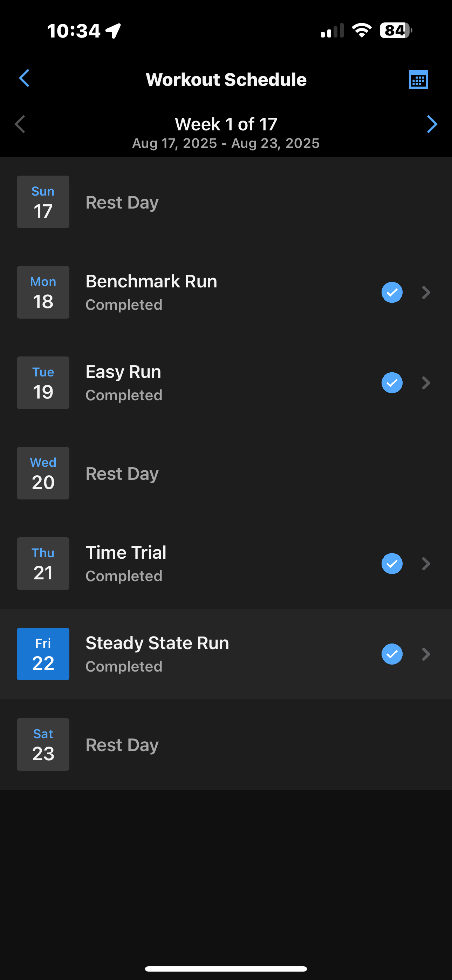This screenshot has width=452, height=980.
Task: Open the Steady State Run workout
Action: (158, 643)
